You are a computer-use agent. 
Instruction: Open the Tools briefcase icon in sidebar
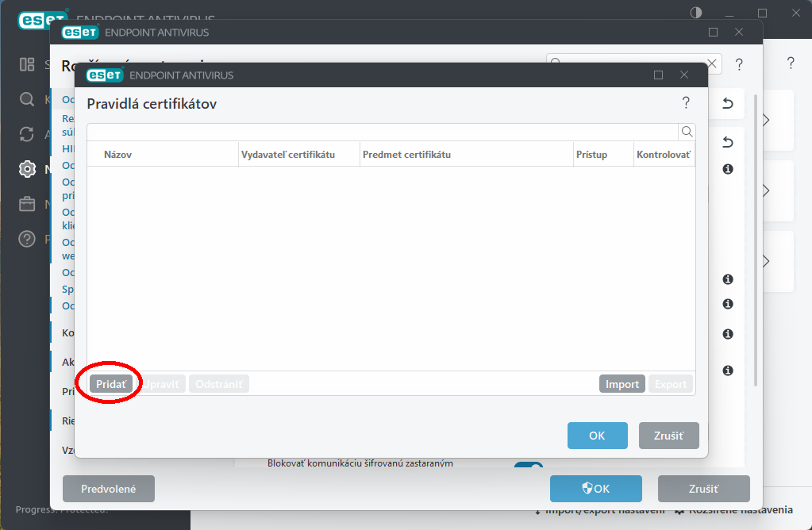coord(28,204)
